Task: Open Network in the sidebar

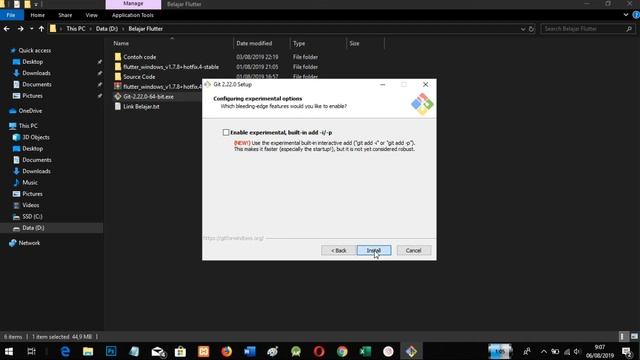Action: click(x=29, y=243)
